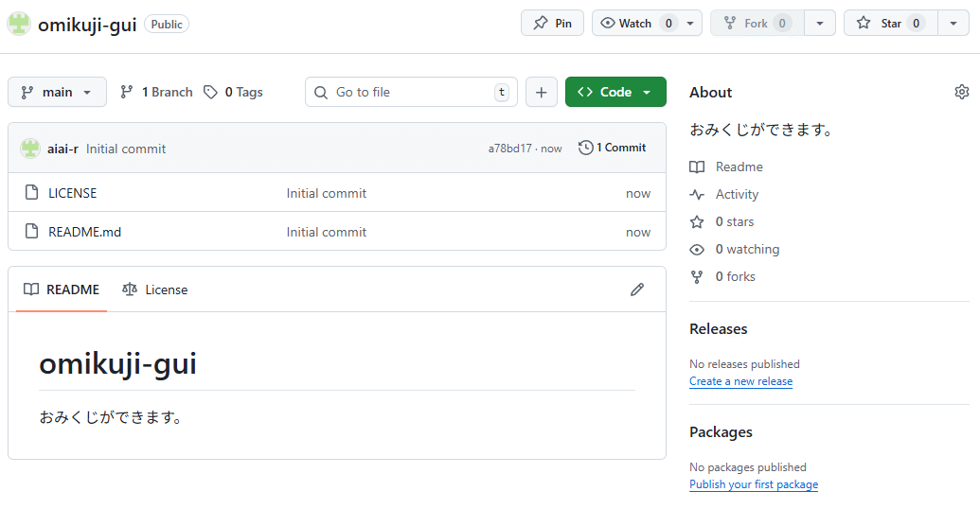Click the LICENSE file icon

[31, 192]
